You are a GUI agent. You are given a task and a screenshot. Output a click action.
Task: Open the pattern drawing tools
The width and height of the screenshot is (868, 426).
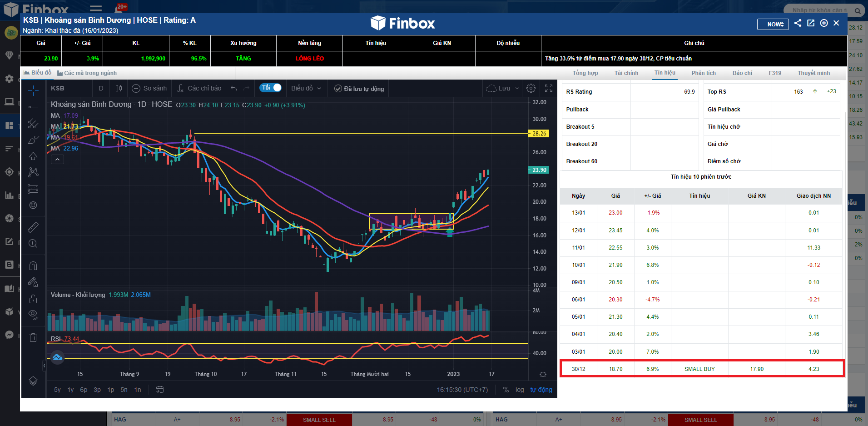coord(33,172)
